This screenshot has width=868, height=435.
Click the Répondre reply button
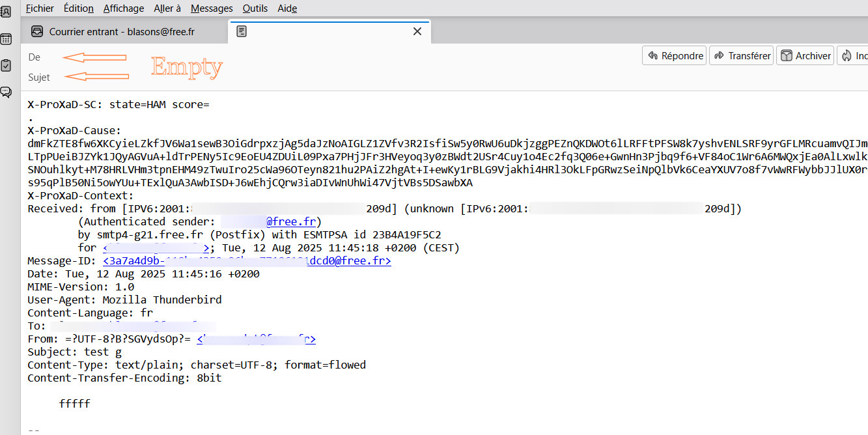point(675,56)
